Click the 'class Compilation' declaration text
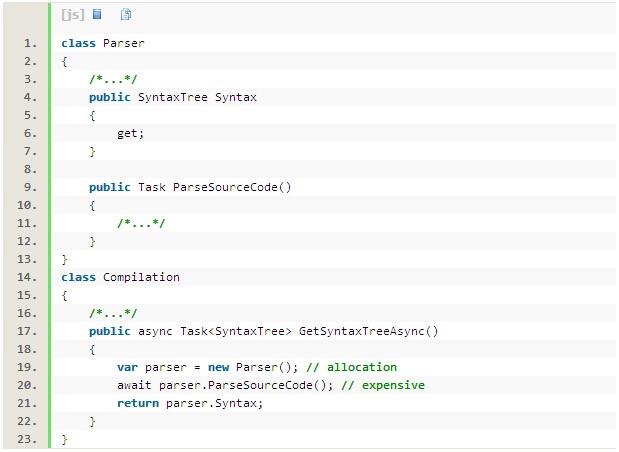This screenshot has width=619, height=452. tap(120, 277)
